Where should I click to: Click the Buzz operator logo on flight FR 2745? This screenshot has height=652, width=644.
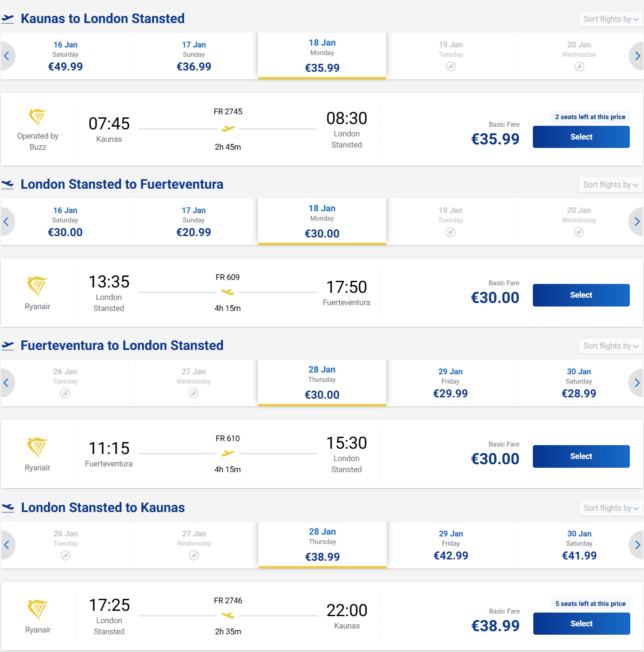[38, 117]
